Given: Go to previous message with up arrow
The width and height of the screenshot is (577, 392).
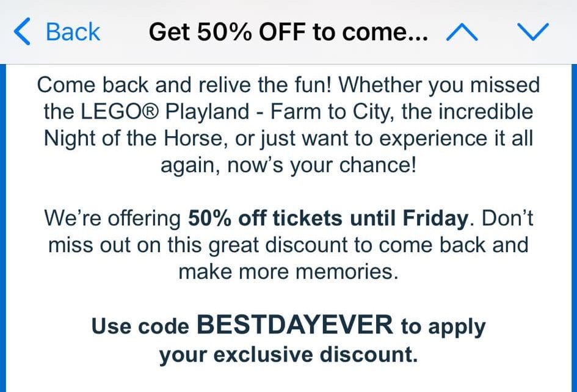Looking at the screenshot, I should click(462, 32).
